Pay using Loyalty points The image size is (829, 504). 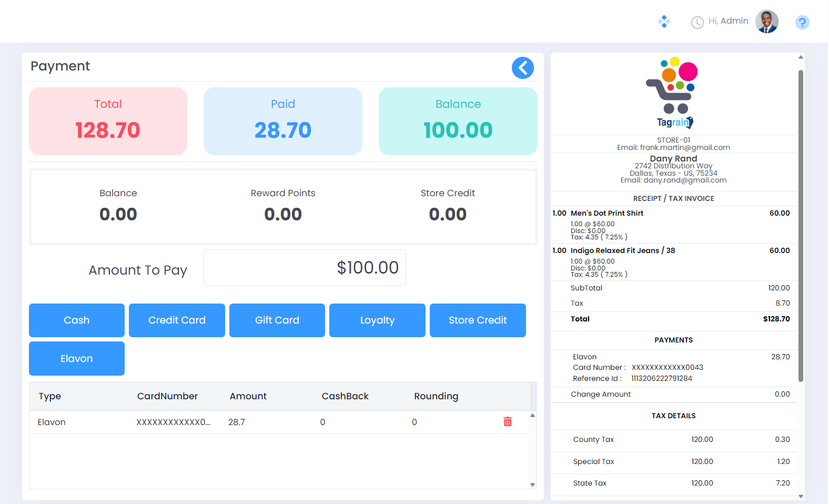click(377, 320)
